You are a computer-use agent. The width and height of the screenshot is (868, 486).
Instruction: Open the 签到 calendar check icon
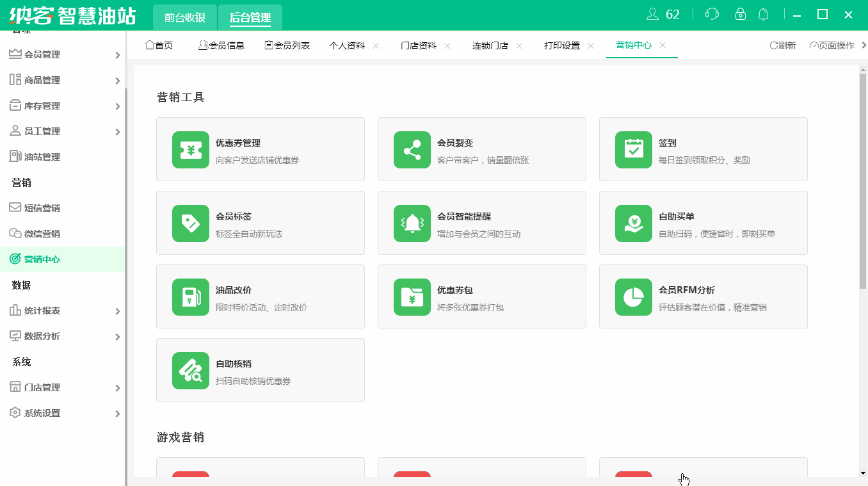pos(633,149)
